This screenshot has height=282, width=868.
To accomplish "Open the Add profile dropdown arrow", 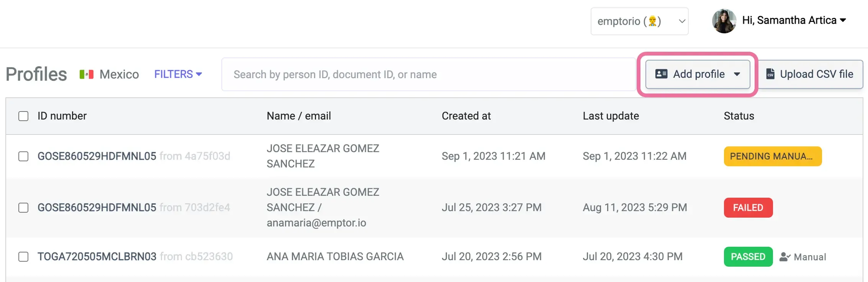I will coord(737,74).
